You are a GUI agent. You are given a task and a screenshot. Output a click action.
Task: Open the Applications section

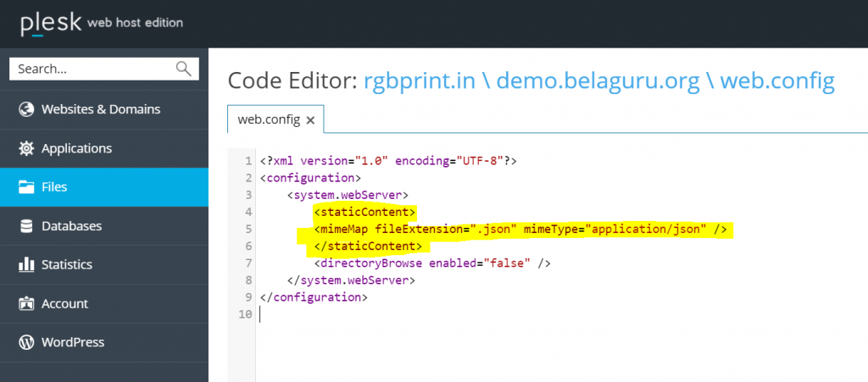coord(104,149)
